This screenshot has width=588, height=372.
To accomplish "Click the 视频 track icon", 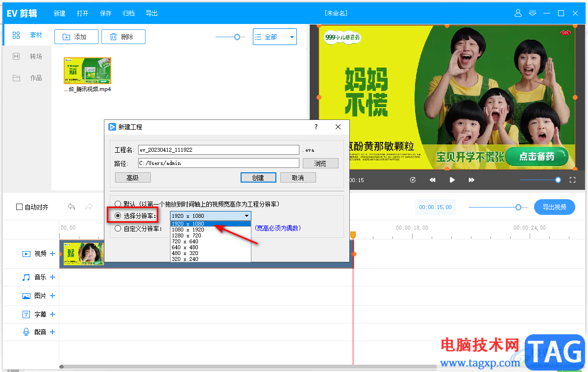I will pyautogui.click(x=26, y=254).
